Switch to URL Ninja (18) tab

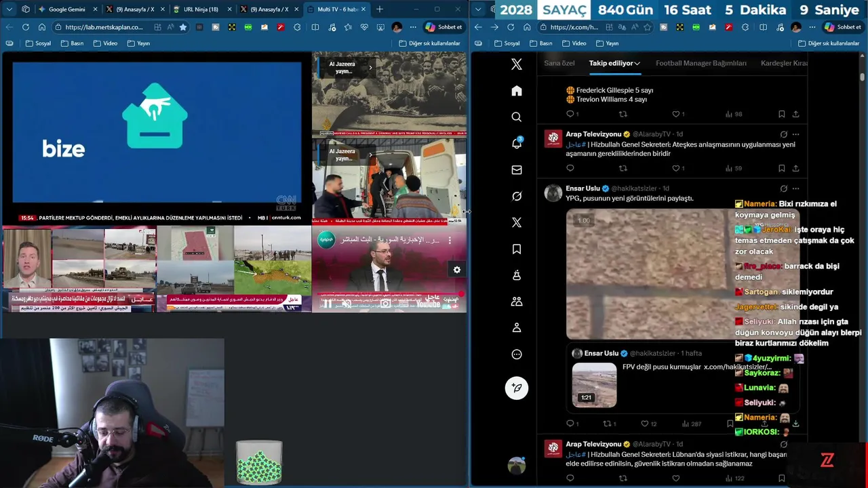[x=201, y=9]
